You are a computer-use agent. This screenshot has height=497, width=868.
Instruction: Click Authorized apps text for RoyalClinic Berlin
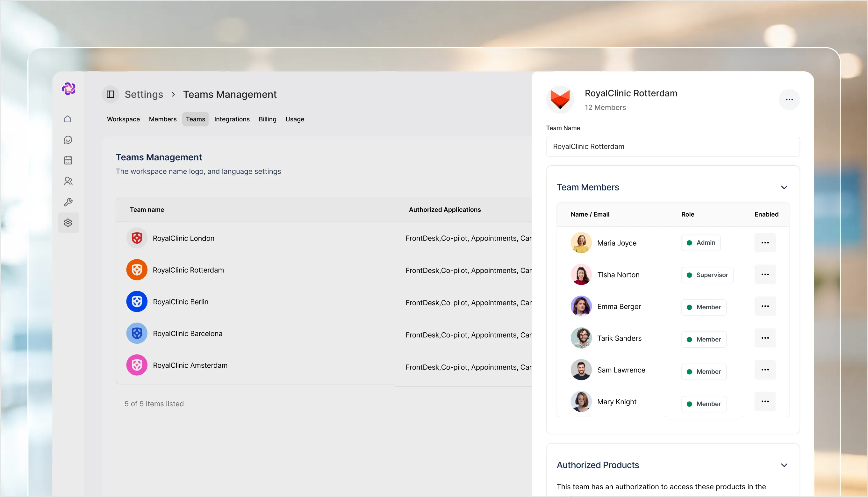coord(469,303)
